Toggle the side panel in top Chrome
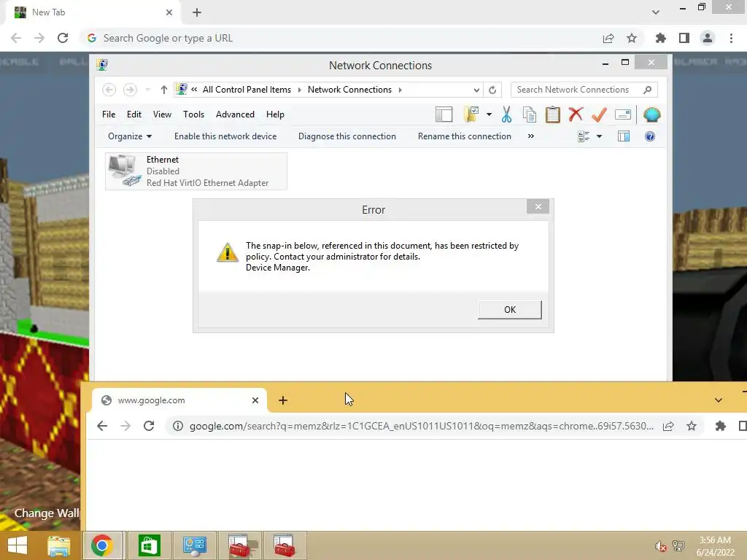Viewport: 747px width, 560px height. (684, 38)
